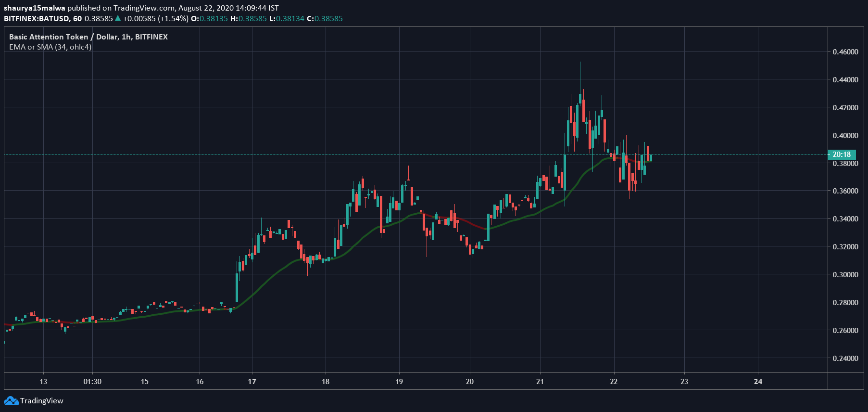Click date 24 on the time axis

click(758, 381)
